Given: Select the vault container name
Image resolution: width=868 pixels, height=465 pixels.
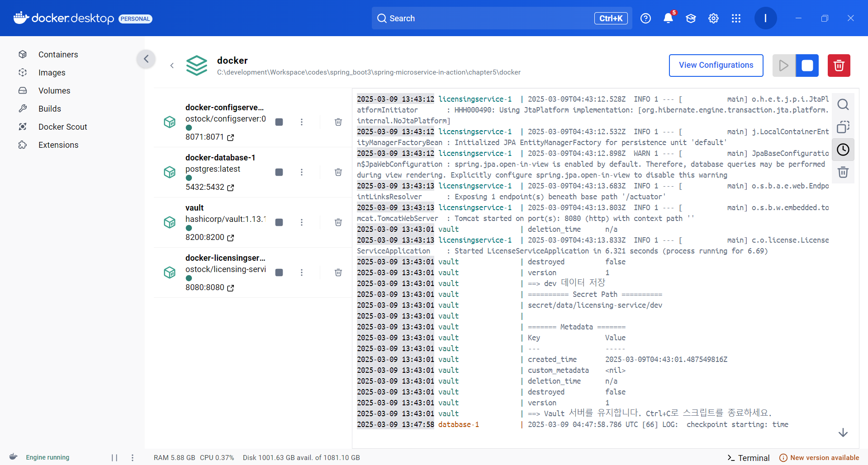Looking at the screenshot, I should point(194,208).
